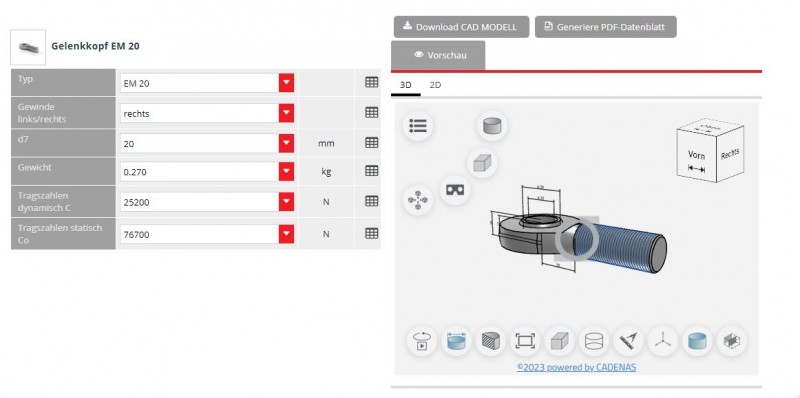This screenshot has width=800, height=398.
Task: Open table view icon for Typ row
Action: (x=372, y=82)
